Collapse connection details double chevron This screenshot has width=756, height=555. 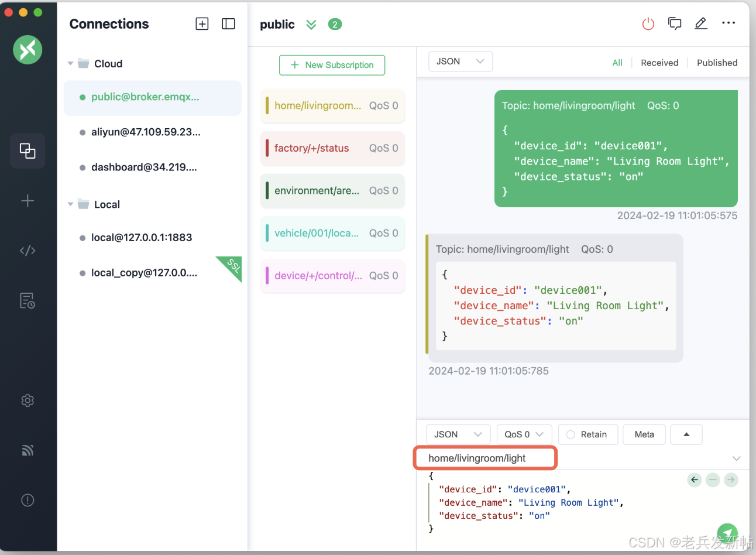pos(311,24)
